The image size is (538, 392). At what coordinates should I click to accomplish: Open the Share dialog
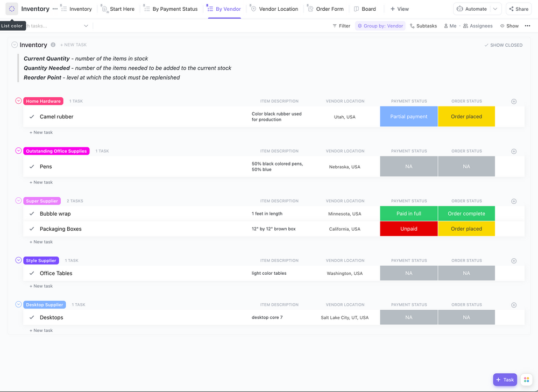point(518,9)
